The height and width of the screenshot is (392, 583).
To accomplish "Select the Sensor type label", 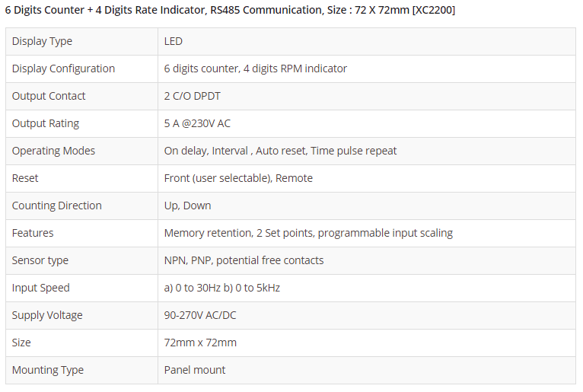I will (40, 260).
